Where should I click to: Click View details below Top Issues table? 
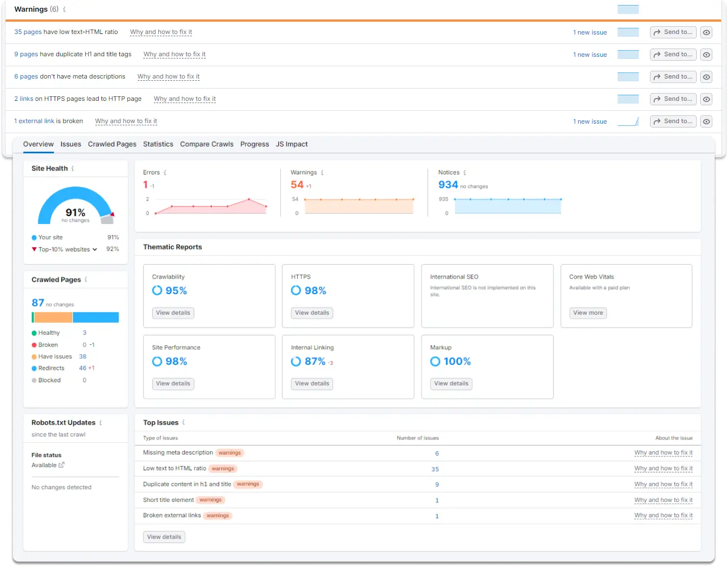[x=164, y=537]
